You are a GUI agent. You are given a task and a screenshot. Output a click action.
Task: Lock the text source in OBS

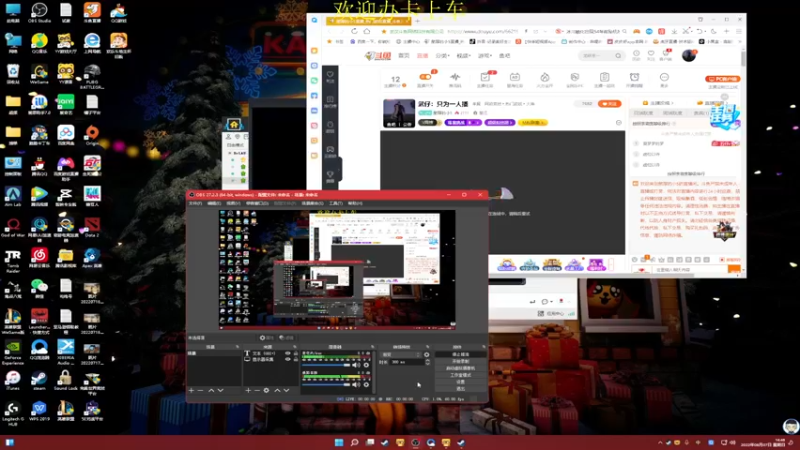295,353
